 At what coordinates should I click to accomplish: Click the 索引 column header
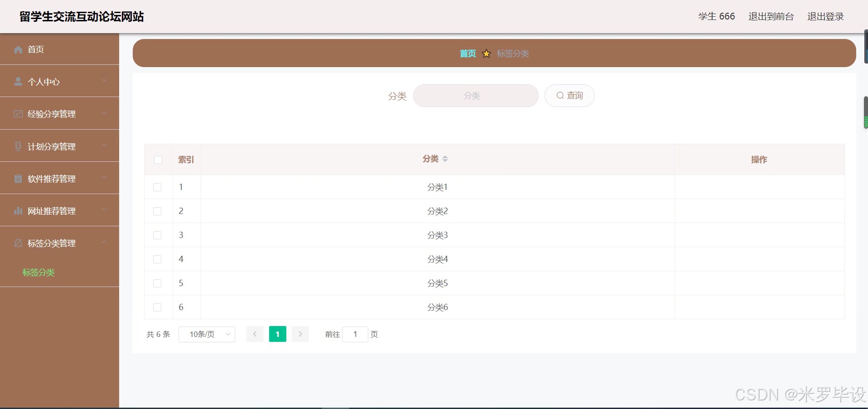[x=186, y=160]
